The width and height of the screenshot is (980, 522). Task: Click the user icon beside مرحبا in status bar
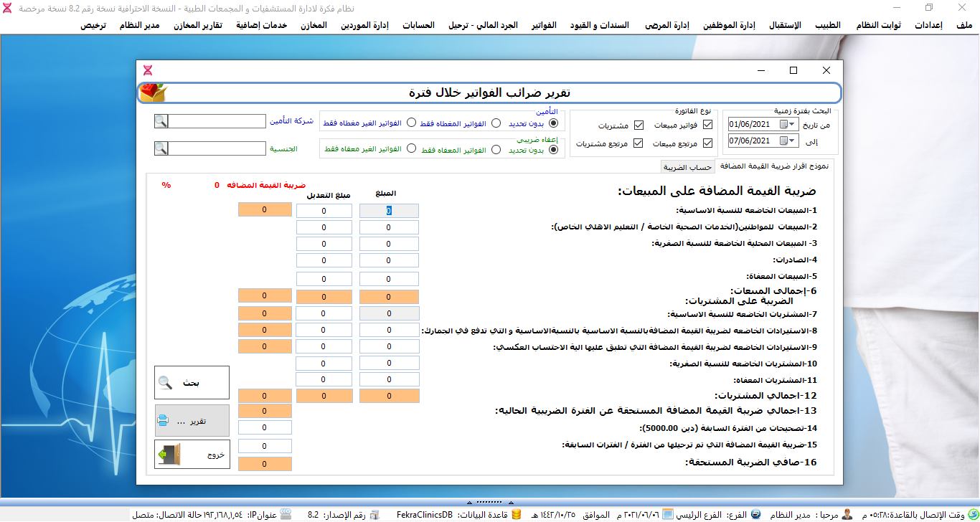tap(847, 515)
